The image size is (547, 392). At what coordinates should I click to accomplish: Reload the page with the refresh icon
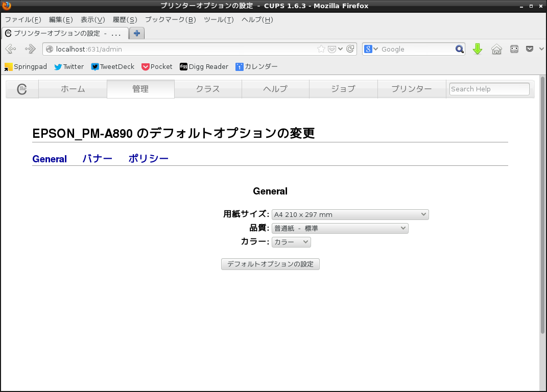(350, 49)
